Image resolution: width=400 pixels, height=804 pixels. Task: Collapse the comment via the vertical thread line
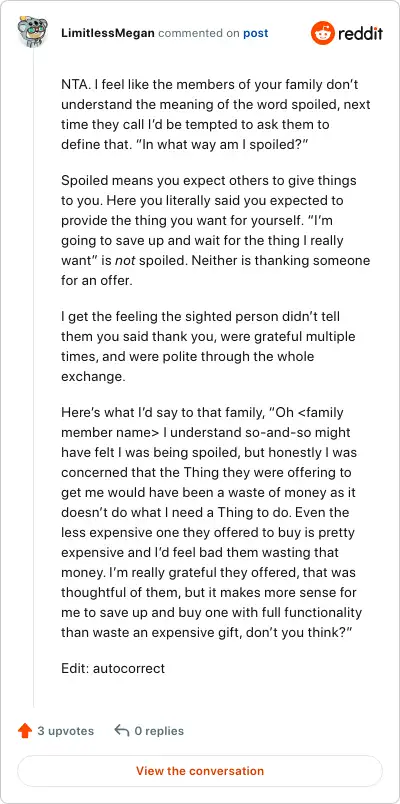[x=34, y=378]
